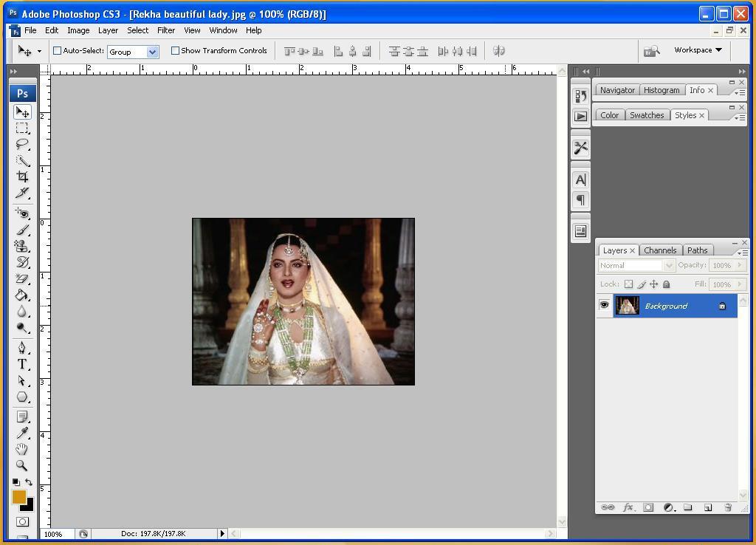Enable Show Transform Controls checkbox

point(176,51)
